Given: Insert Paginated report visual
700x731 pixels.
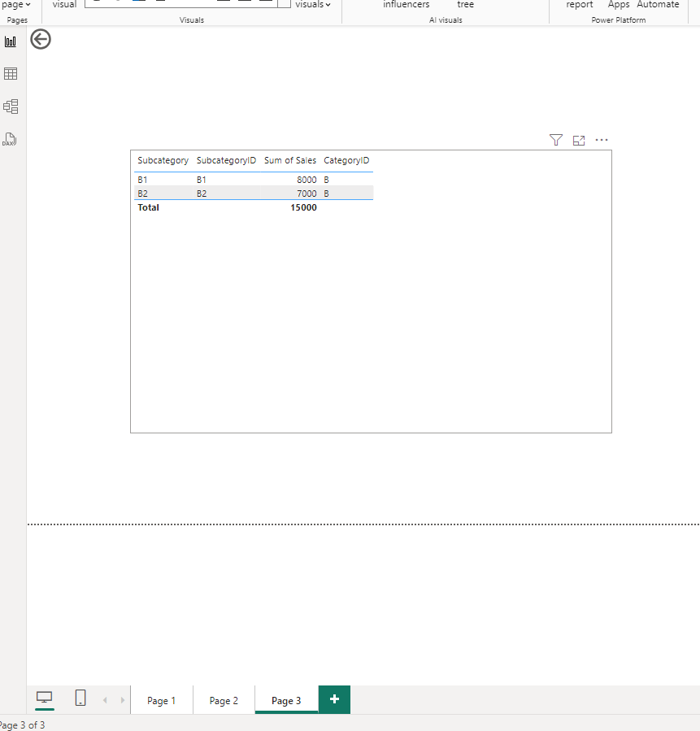Looking at the screenshot, I should [x=580, y=5].
